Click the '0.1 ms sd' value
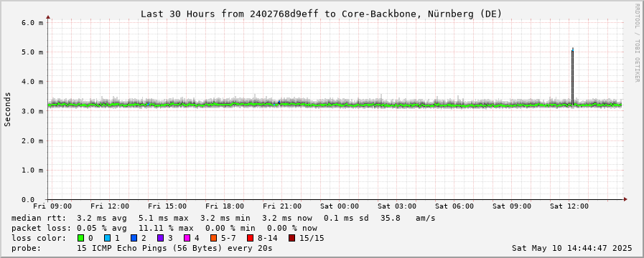The image size is (644, 258). (346, 218)
